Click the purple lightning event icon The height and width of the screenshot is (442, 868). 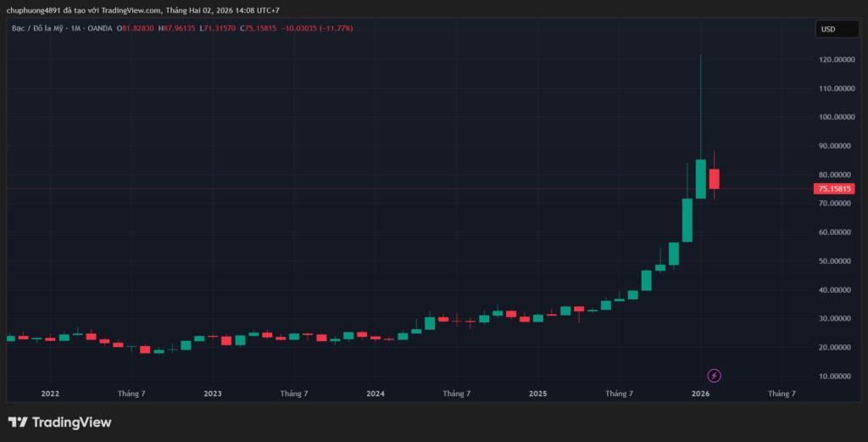coord(714,375)
